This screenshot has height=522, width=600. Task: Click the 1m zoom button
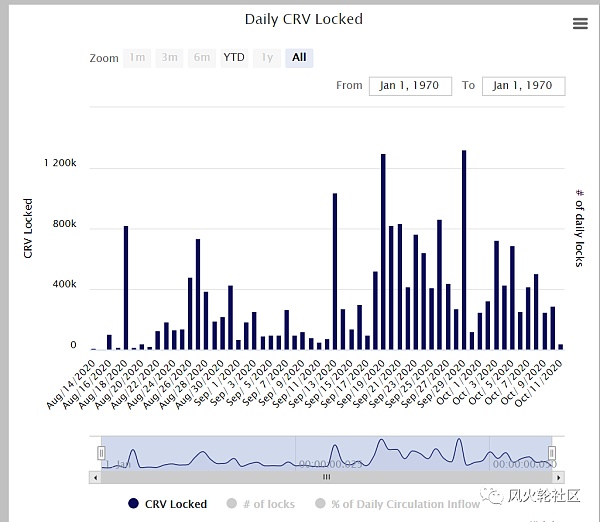pos(137,58)
